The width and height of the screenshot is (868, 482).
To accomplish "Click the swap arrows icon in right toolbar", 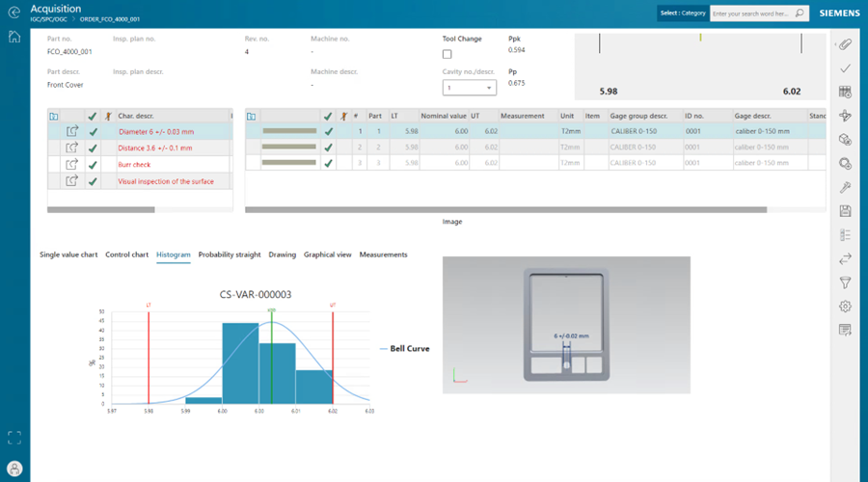I will (845, 259).
